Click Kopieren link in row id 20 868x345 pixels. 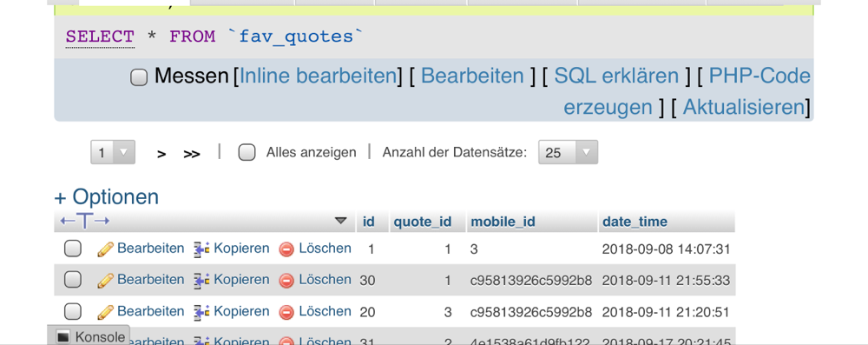point(241,311)
